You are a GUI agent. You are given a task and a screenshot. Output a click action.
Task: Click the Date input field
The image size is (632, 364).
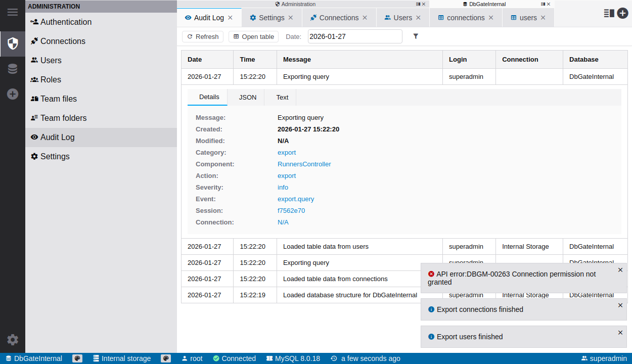[x=354, y=36]
